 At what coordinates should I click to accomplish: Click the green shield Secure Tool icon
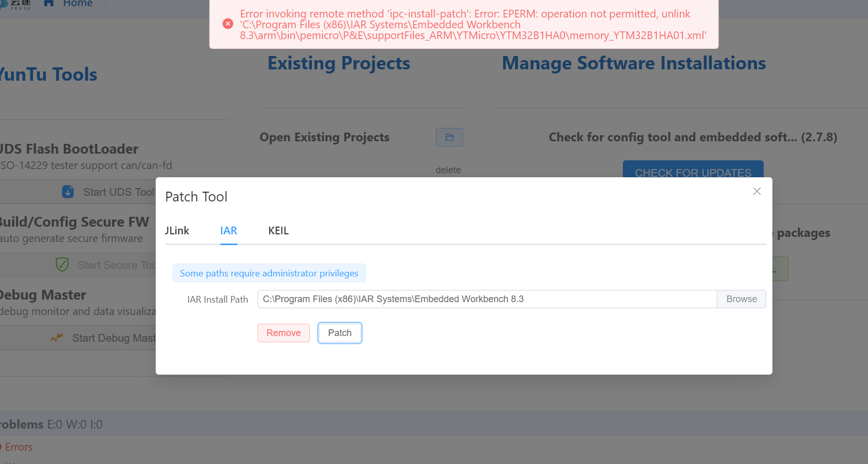[x=62, y=265]
